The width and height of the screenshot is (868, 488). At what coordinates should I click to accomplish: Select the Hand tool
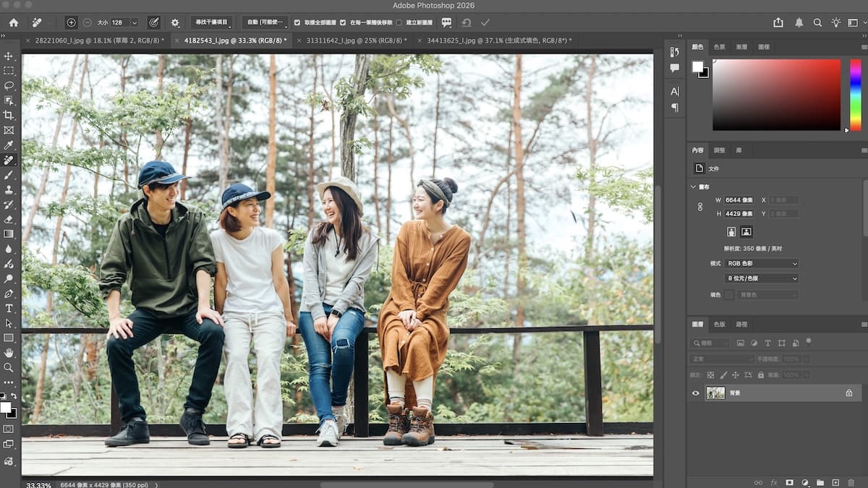(x=9, y=353)
